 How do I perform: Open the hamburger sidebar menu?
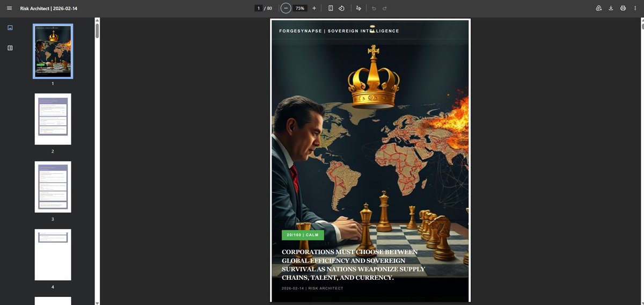pos(9,8)
